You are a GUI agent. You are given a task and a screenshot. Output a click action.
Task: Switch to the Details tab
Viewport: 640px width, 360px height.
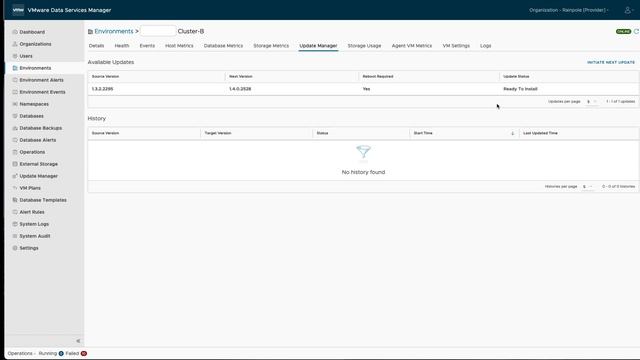coord(96,46)
